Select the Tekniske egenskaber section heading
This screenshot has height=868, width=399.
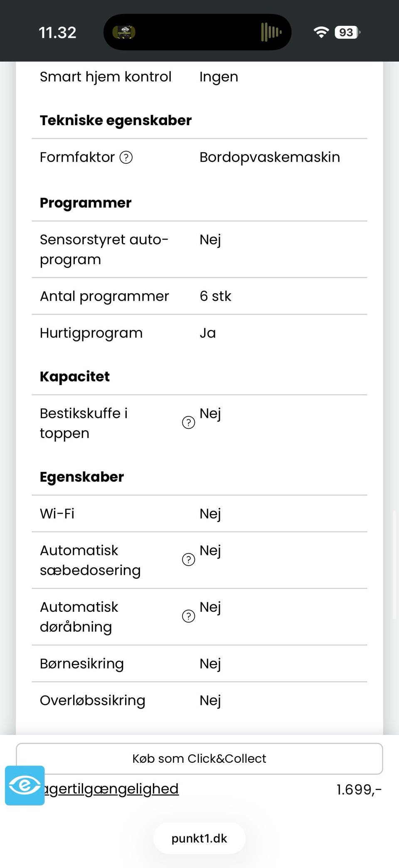point(116,121)
